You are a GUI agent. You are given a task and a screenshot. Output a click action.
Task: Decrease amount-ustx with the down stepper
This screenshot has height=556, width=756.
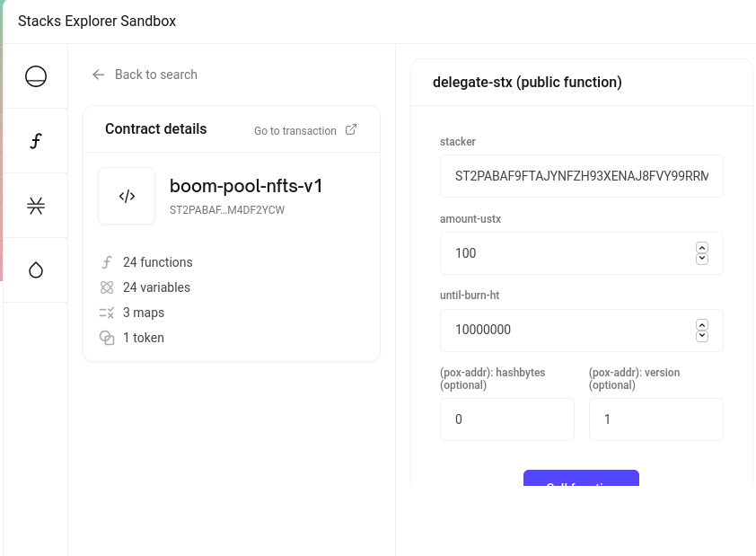pyautogui.click(x=702, y=259)
